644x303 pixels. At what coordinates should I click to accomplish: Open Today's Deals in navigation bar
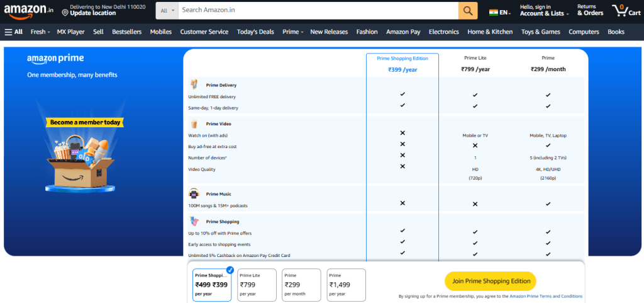[x=255, y=31]
